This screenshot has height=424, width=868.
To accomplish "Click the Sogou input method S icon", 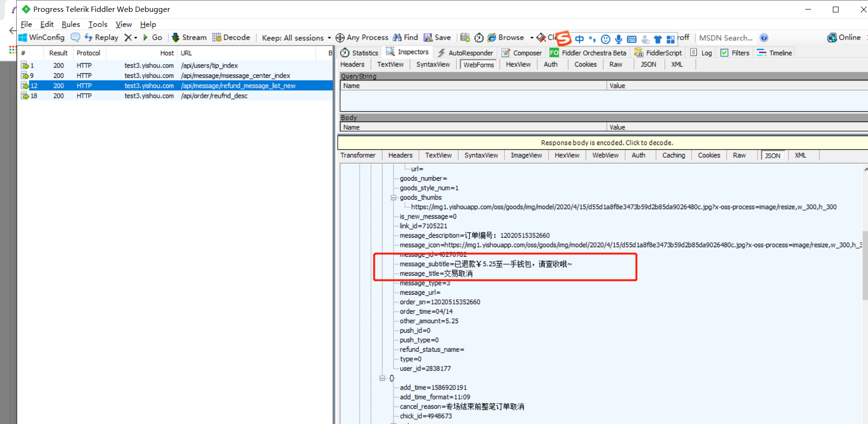I will click(x=563, y=38).
